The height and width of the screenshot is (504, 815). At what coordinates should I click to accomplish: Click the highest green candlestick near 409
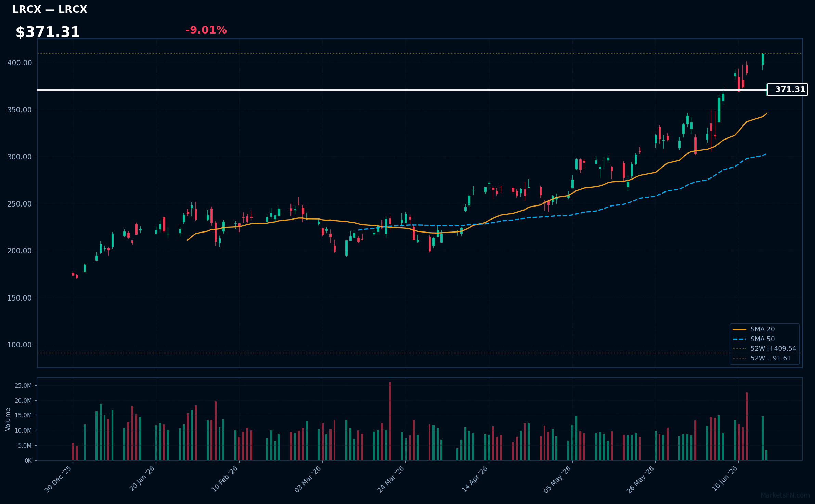tap(763, 59)
